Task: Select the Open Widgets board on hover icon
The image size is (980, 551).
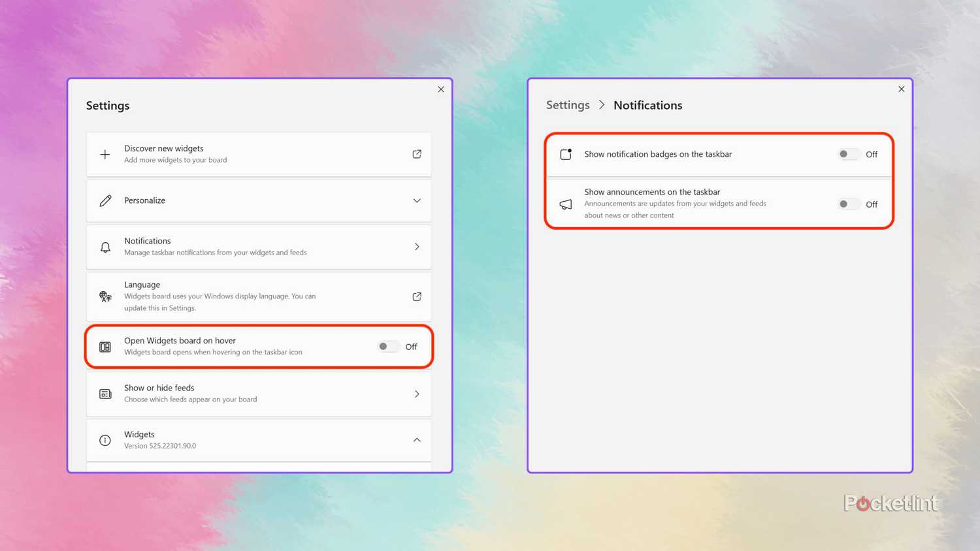Action: point(105,347)
